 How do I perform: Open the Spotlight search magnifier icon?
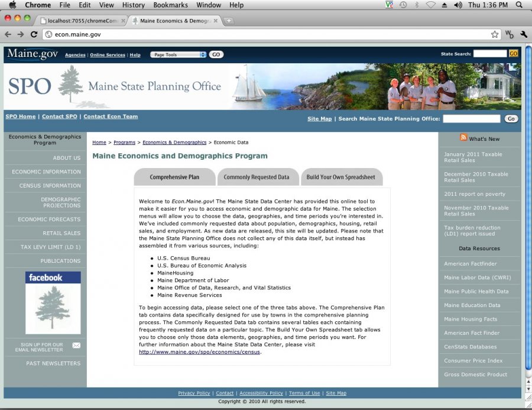pyautogui.click(x=519, y=5)
